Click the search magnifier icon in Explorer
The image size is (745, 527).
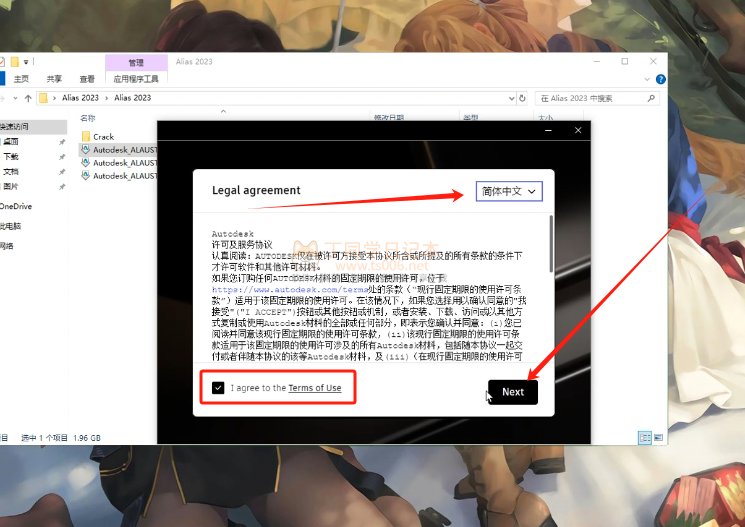pos(651,98)
